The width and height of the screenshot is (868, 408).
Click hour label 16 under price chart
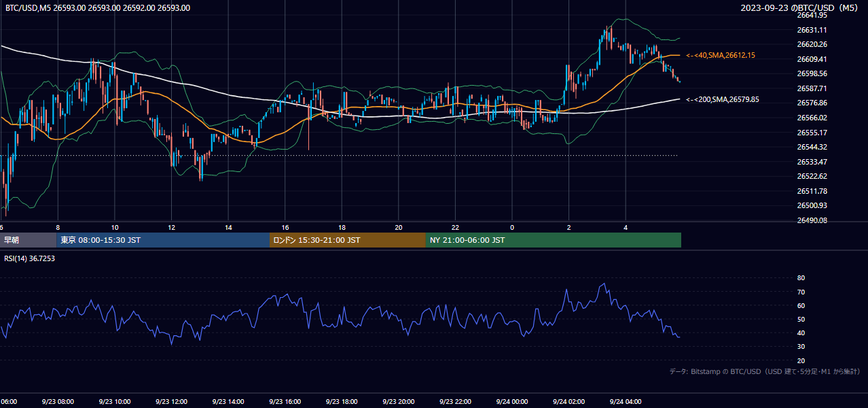[285, 228]
